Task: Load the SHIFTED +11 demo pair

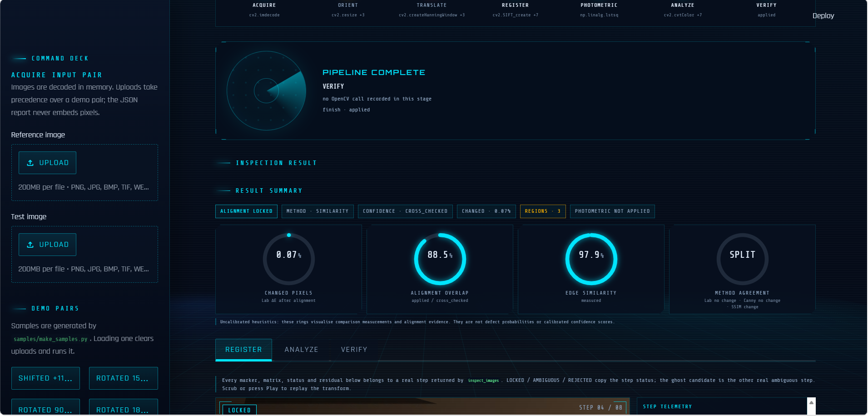Action: [45, 378]
